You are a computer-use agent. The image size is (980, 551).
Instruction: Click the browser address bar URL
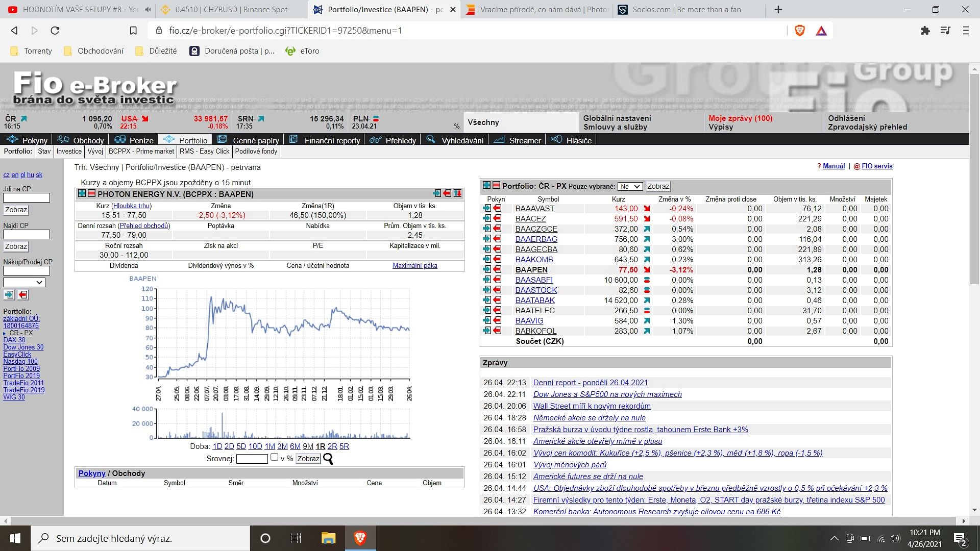click(285, 31)
